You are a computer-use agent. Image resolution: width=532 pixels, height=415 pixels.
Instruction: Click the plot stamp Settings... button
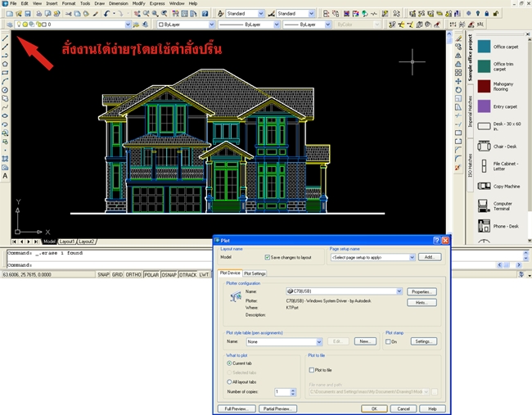coord(424,341)
